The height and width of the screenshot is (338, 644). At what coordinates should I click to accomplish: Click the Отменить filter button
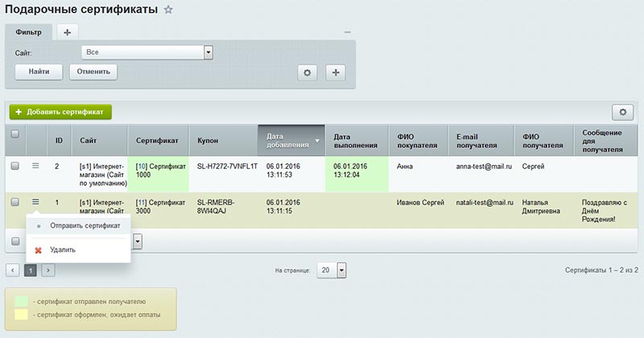93,72
